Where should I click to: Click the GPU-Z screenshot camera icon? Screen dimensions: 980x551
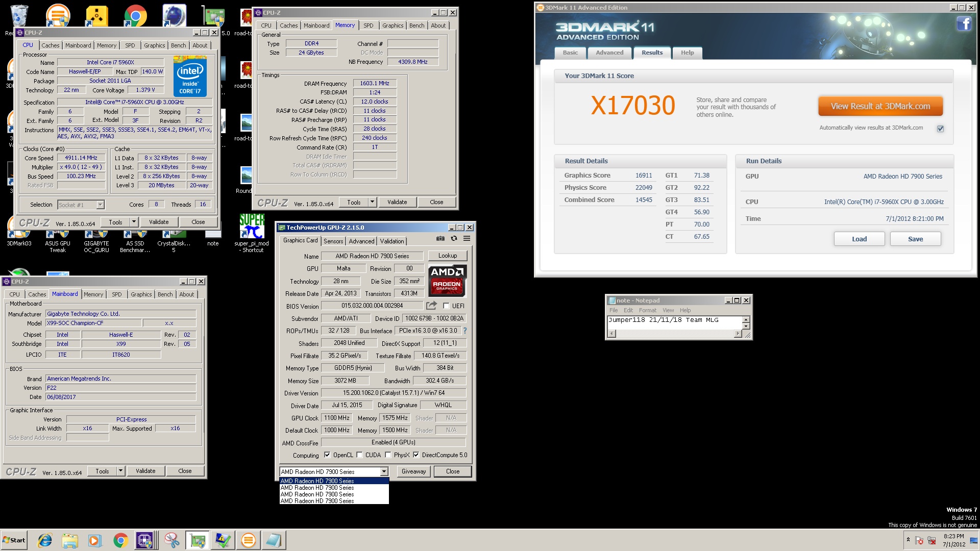click(x=440, y=238)
